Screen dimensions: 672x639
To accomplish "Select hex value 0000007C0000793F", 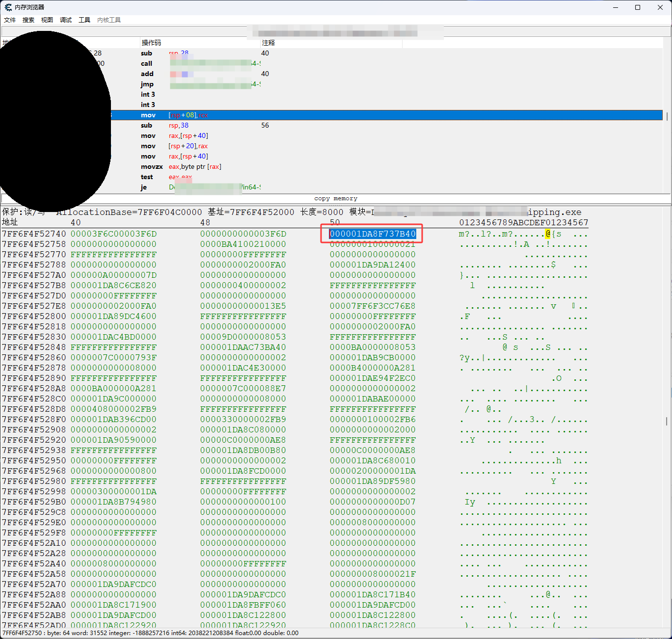I will pos(114,358).
